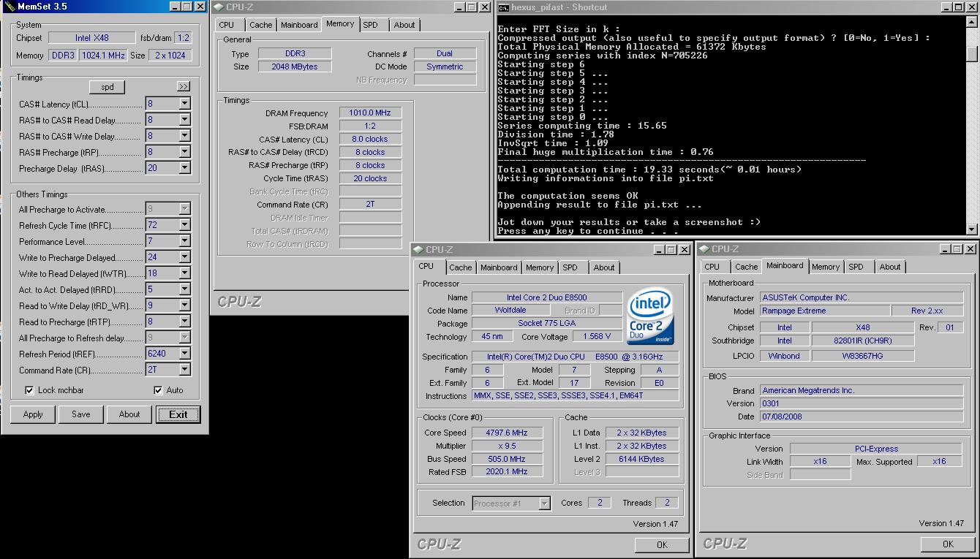Open Cache tab in CPU-Z processor window

[x=461, y=267]
